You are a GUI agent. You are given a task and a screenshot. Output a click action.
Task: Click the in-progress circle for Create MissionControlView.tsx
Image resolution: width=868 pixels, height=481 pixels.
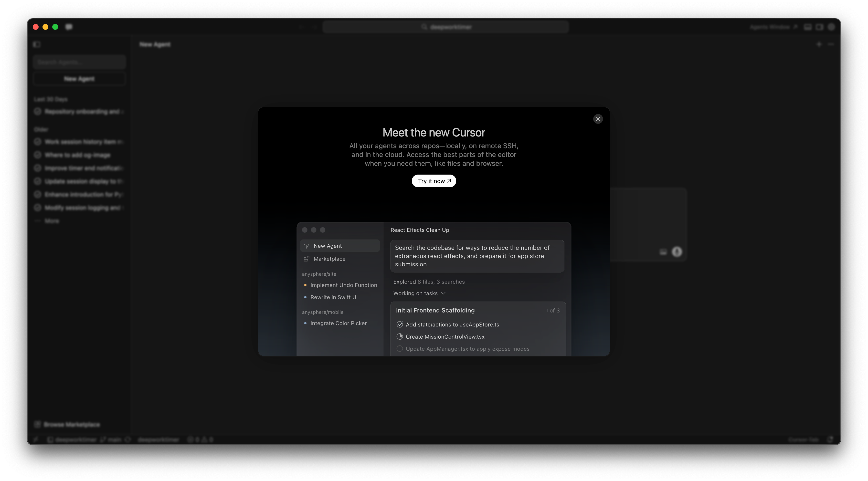click(400, 336)
